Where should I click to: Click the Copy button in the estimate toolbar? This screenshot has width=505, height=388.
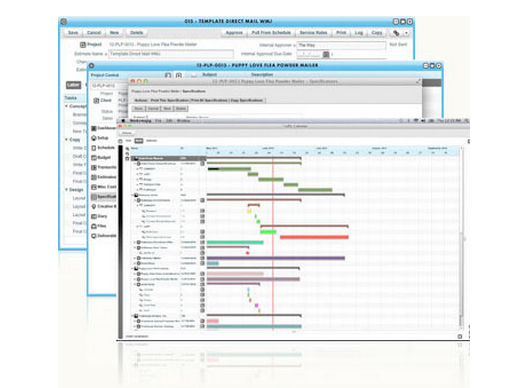377,33
